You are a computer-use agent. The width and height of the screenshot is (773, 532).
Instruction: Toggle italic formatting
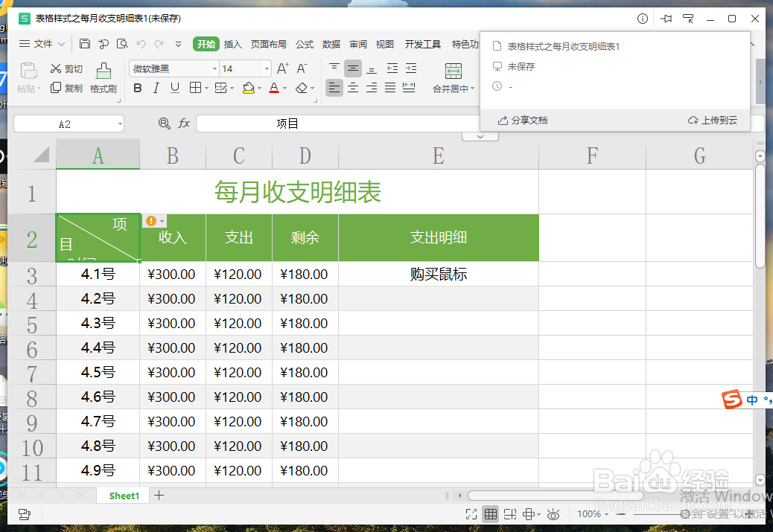coord(156,88)
